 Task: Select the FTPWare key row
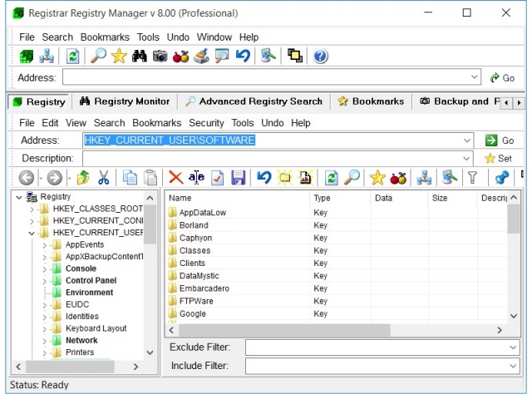tap(337, 301)
